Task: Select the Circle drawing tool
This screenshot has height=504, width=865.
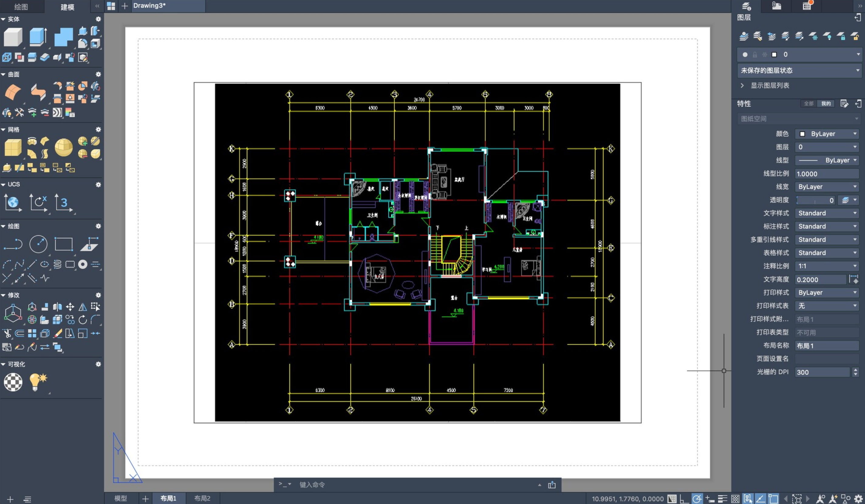Action: click(39, 244)
